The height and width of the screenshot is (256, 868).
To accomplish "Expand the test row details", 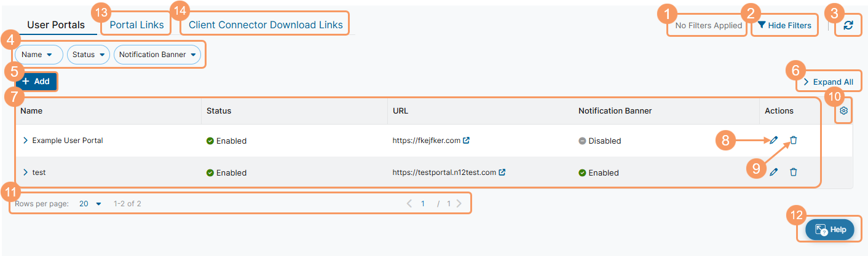I will [x=25, y=173].
